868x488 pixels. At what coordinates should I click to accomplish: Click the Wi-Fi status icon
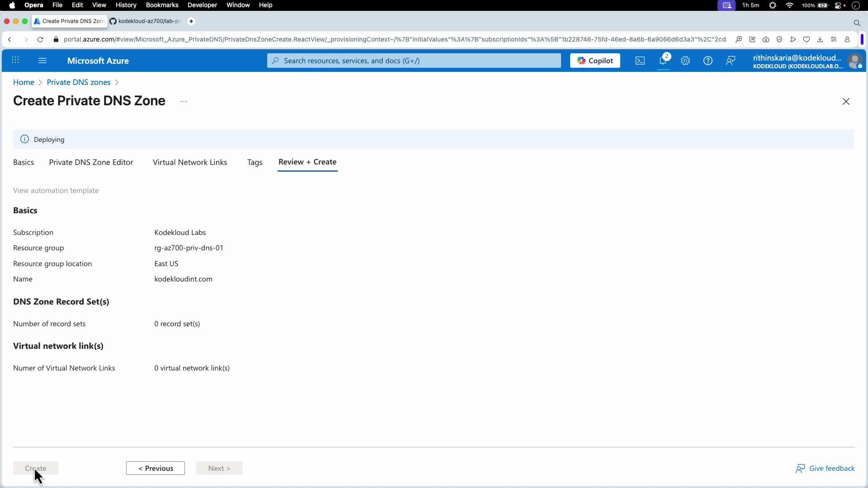tap(790, 5)
